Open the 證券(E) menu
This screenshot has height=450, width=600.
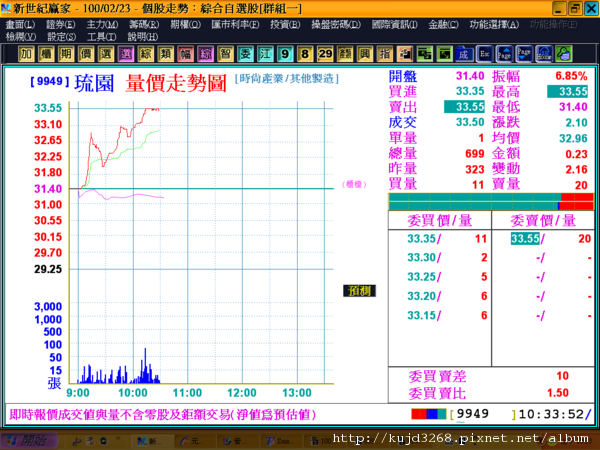pyautogui.click(x=60, y=24)
